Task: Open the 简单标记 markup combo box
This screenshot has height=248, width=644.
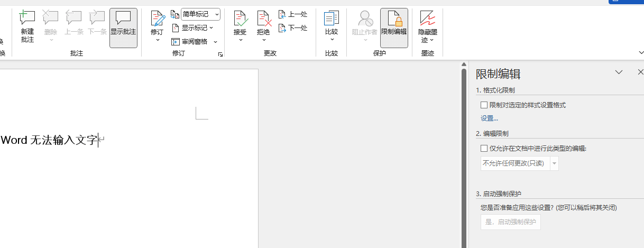Action: [200, 14]
